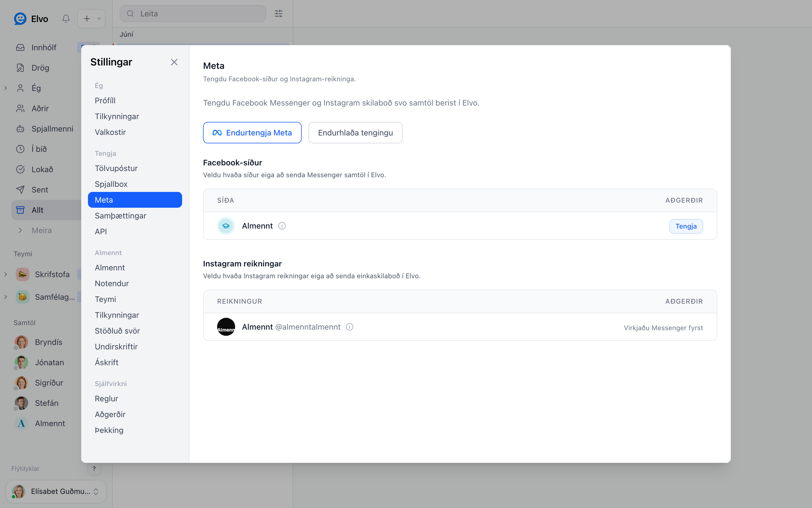The height and width of the screenshot is (508, 812).
Task: Open Samþættingar settings
Action: pos(135,216)
